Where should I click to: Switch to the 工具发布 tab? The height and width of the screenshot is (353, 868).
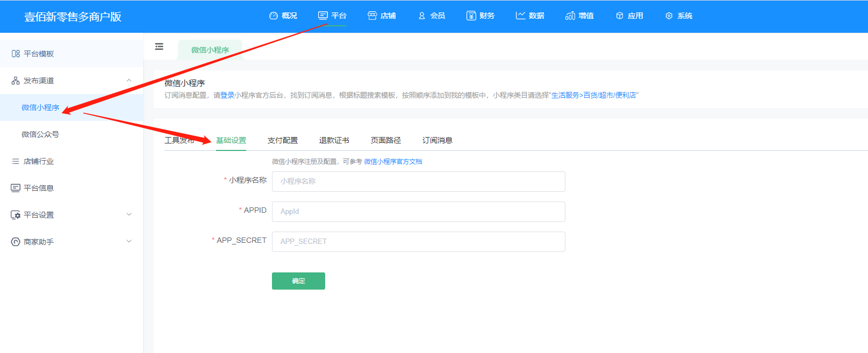(x=180, y=140)
